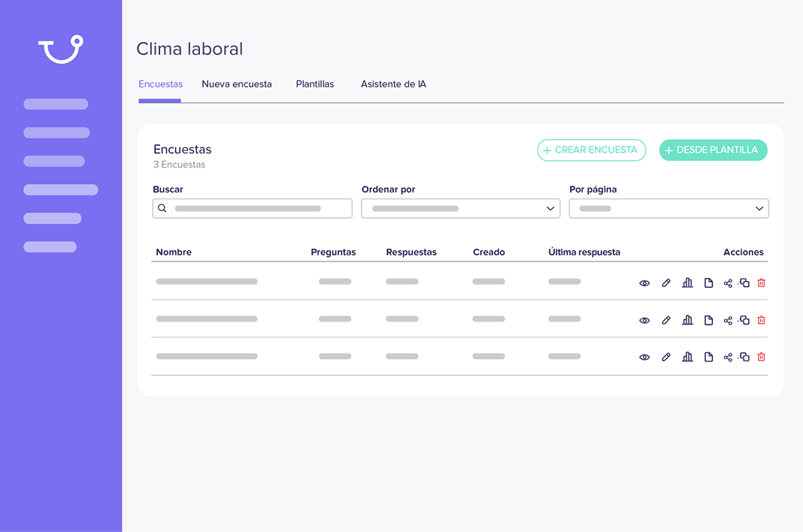Click the logo at the top of sidebar

pyautogui.click(x=61, y=49)
